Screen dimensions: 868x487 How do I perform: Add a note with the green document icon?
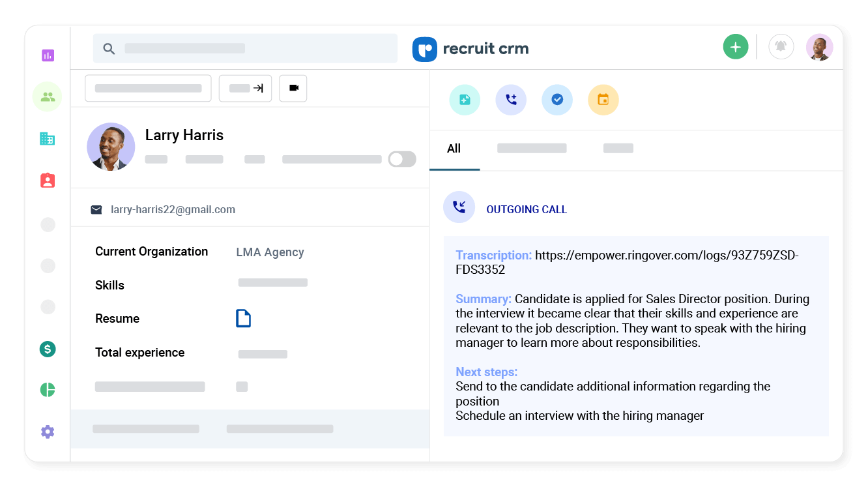pos(464,99)
